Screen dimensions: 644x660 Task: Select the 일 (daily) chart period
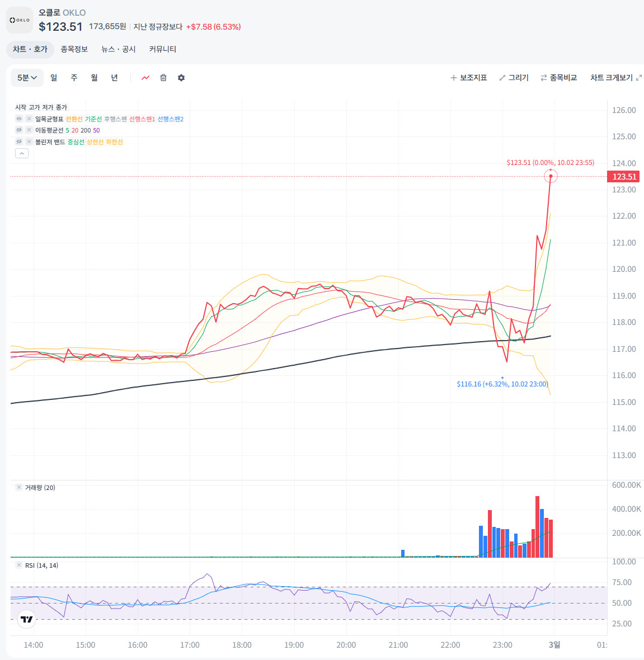[x=54, y=78]
